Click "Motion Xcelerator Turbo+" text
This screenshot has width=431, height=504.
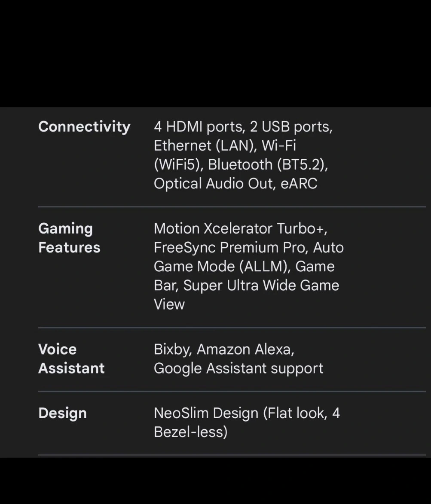(x=240, y=229)
